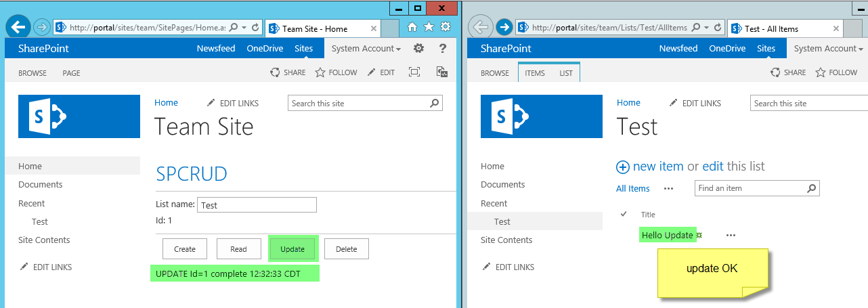Refresh the Team Site page in the left browser
Screen dimensions: 868x308
[255, 28]
